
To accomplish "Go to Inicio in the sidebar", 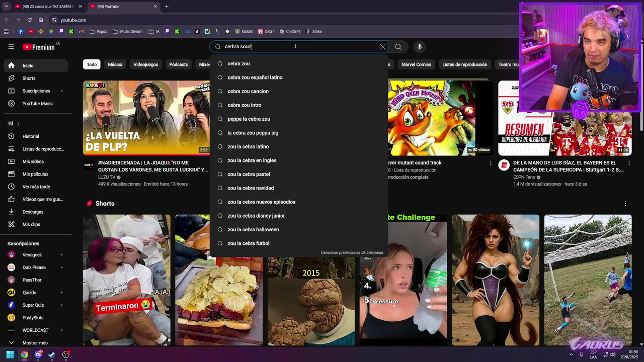I will point(36,66).
